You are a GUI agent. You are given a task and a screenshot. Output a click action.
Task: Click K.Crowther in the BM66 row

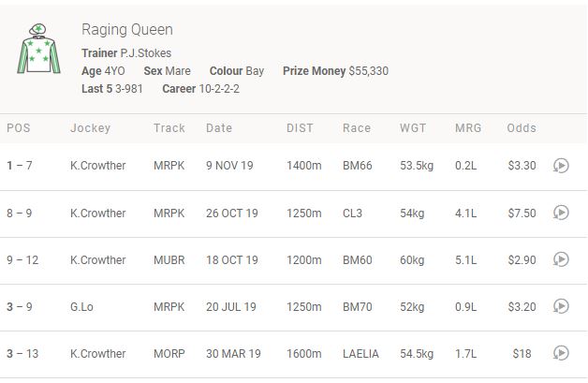[x=97, y=166]
